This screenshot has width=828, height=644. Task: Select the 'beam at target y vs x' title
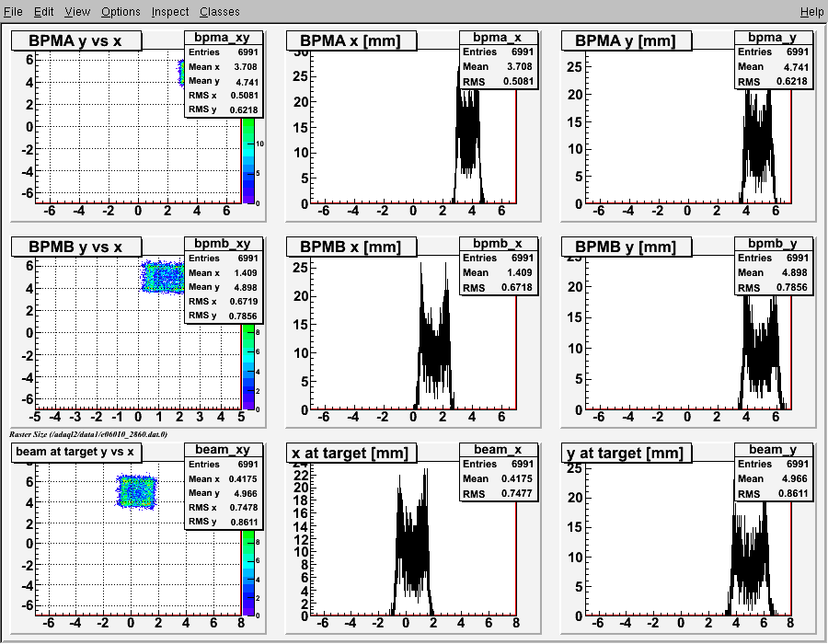click(75, 452)
